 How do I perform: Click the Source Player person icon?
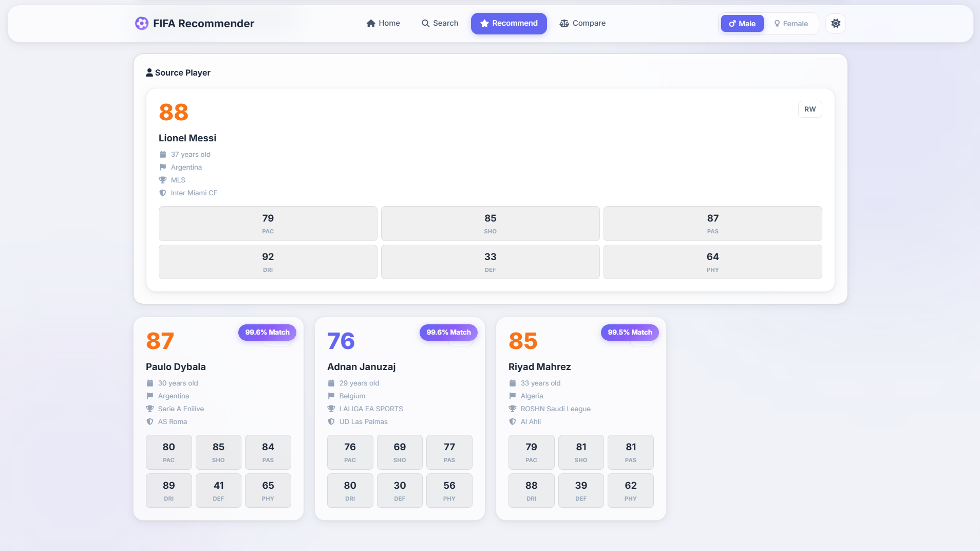coord(149,72)
